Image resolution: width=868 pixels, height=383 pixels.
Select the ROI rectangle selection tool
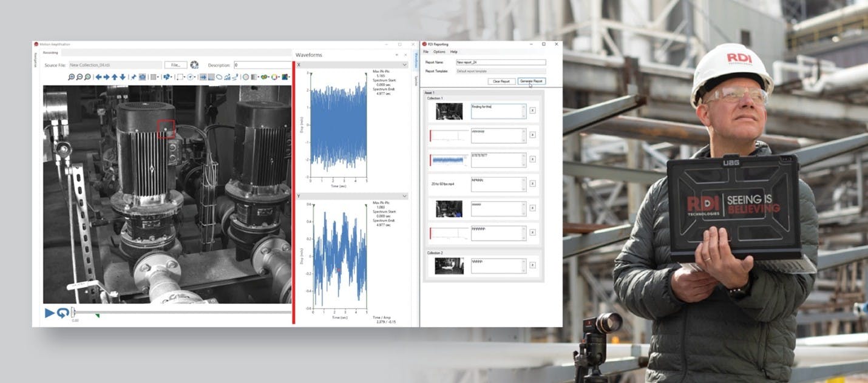pyautogui.click(x=181, y=78)
